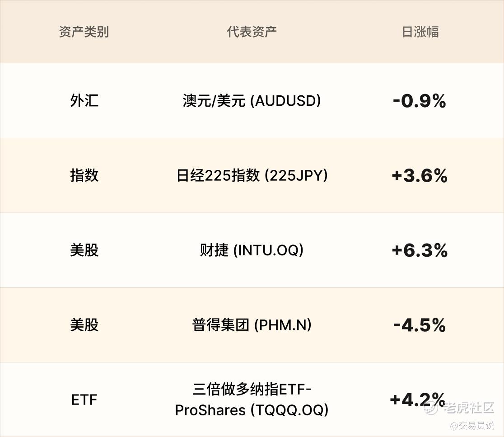The image size is (504, 437).
Task: Open the 普得集团 (PHM.N) stock
Action: [252, 325]
